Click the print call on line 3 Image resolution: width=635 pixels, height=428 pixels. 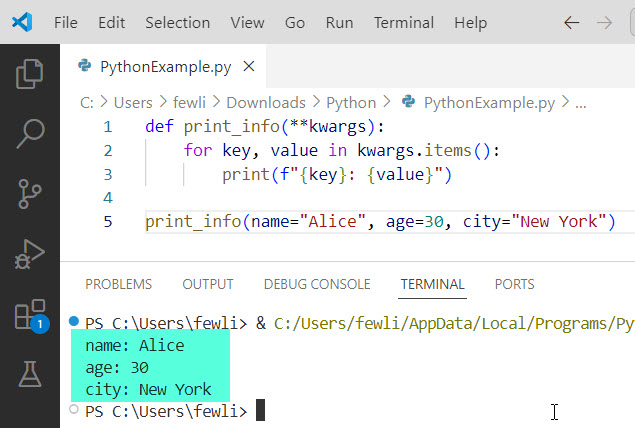(337, 175)
